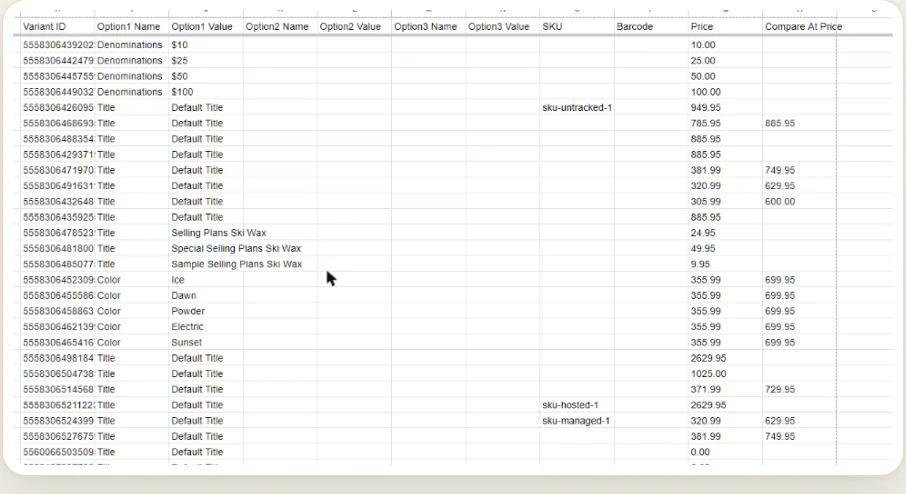Click the price cell 371.99
This screenshot has height=494, width=906.
[725, 389]
